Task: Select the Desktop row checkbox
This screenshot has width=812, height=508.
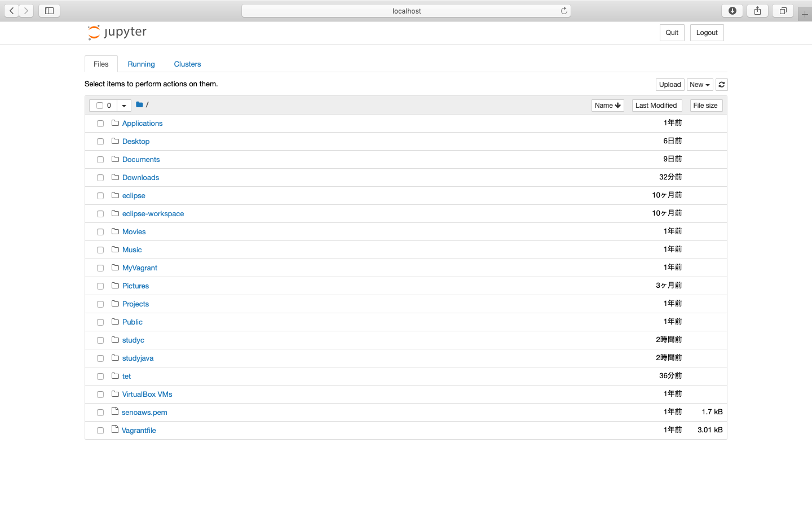Action: pos(100,142)
